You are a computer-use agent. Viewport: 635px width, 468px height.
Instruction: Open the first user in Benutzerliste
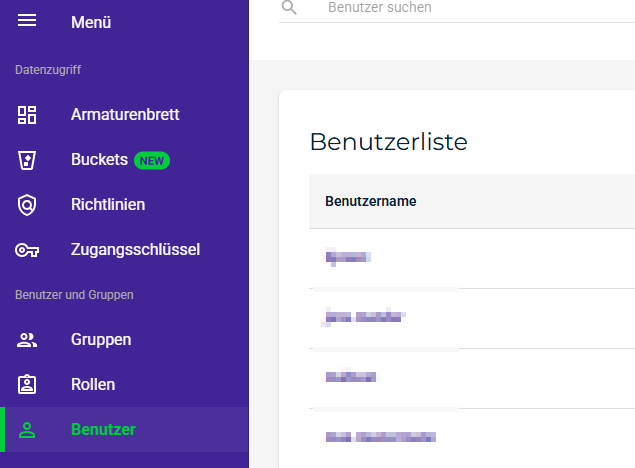(x=348, y=258)
